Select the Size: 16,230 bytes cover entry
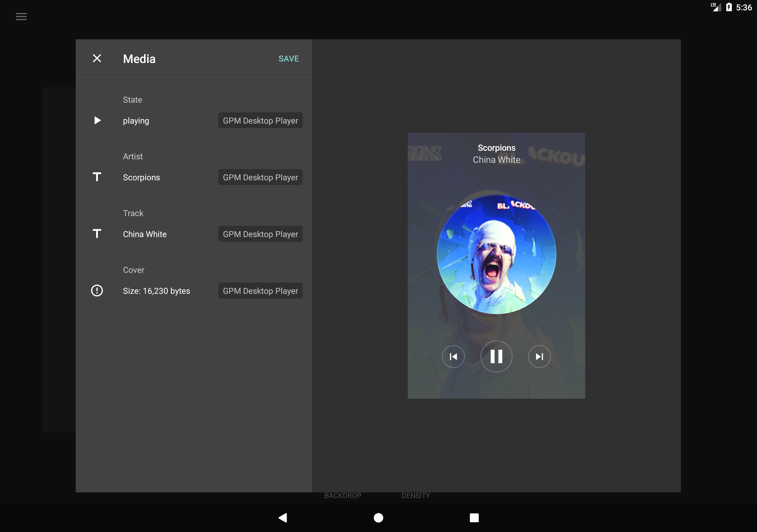This screenshot has height=532, width=757. pyautogui.click(x=157, y=291)
